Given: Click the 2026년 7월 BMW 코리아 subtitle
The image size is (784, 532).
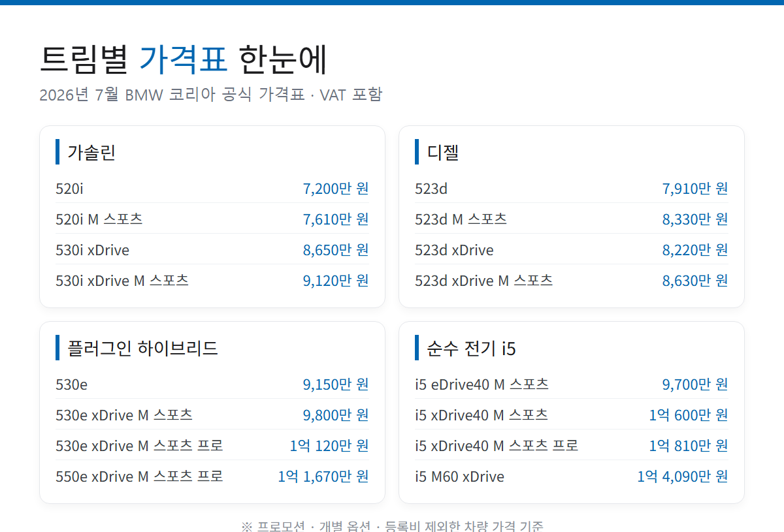Looking at the screenshot, I should (211, 95).
